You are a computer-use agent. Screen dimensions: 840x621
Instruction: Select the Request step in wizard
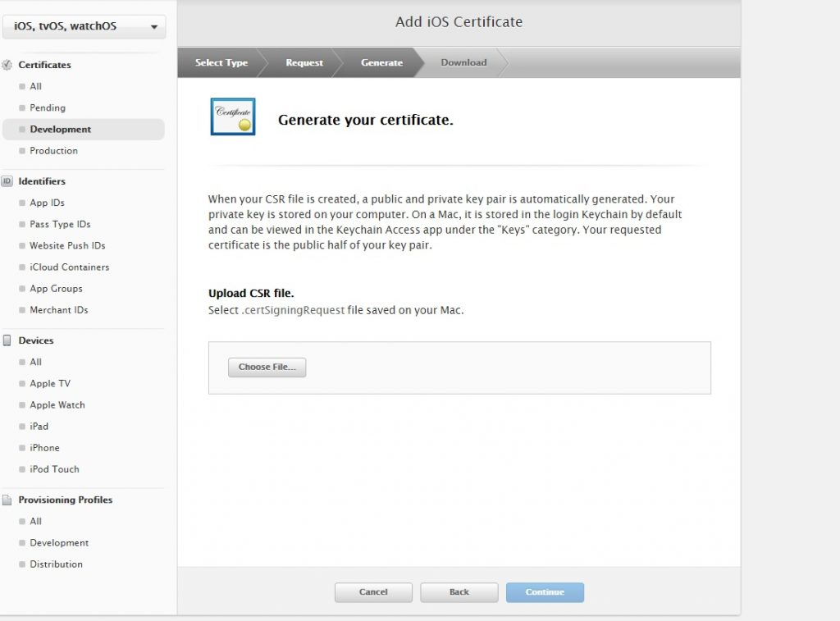click(304, 62)
